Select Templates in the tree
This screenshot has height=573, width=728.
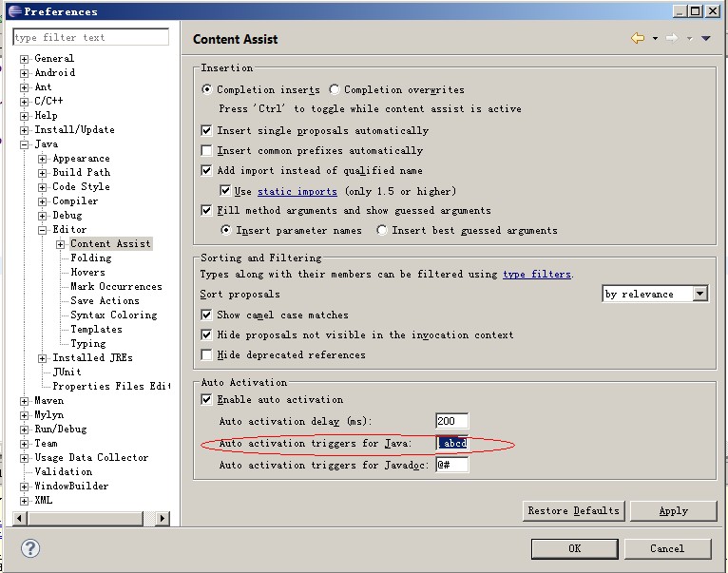pyautogui.click(x=96, y=330)
